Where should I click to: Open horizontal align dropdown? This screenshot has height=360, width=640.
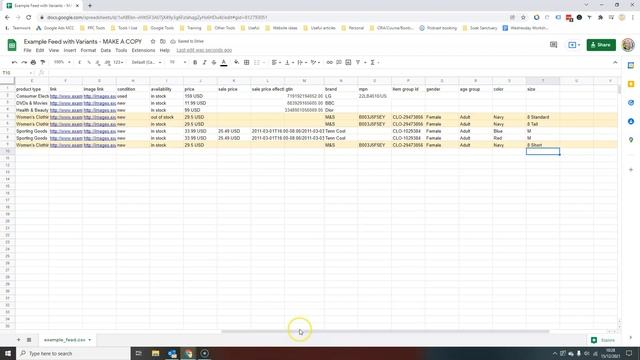coord(276,62)
